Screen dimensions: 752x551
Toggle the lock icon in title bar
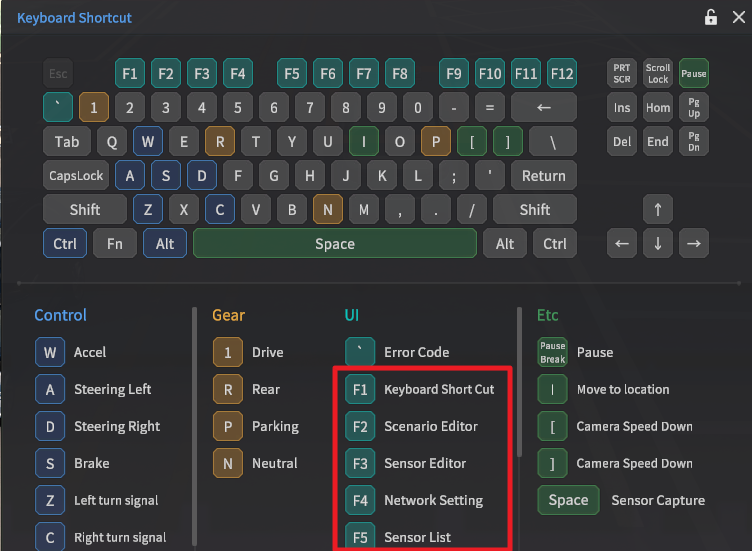tap(711, 17)
